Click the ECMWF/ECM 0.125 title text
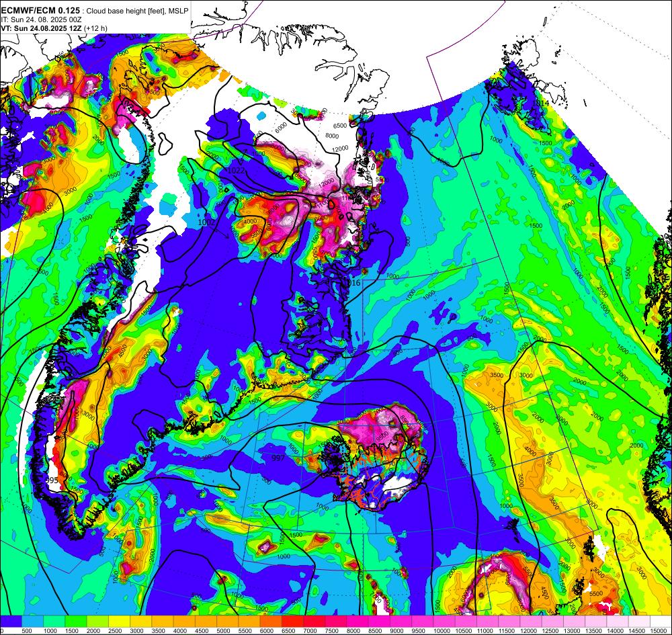 [x=41, y=11]
